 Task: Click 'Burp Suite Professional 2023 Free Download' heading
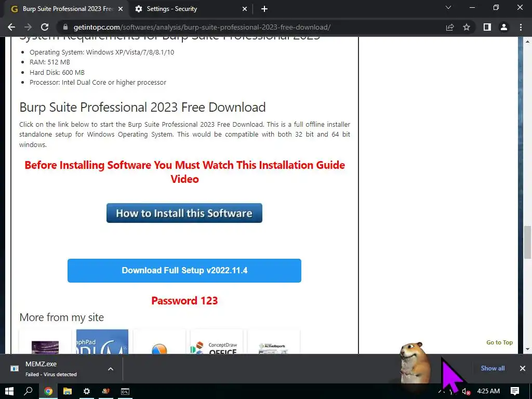point(142,107)
